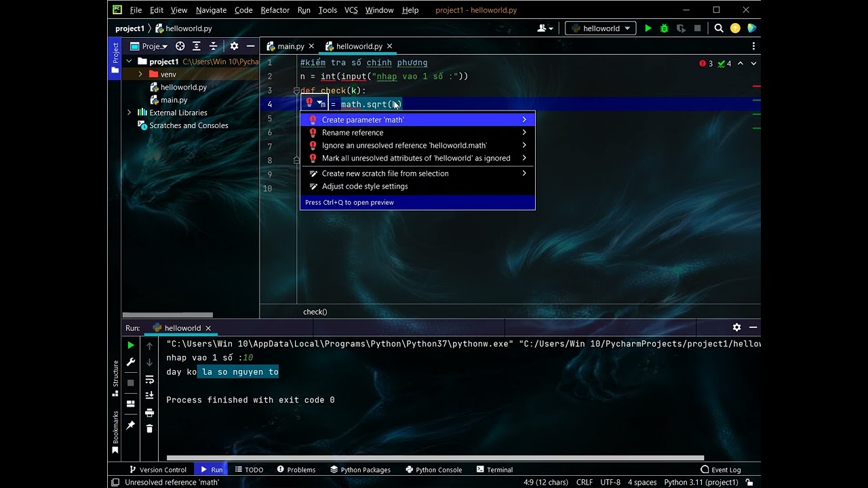Open the Code With Me user icon

pos(545,28)
